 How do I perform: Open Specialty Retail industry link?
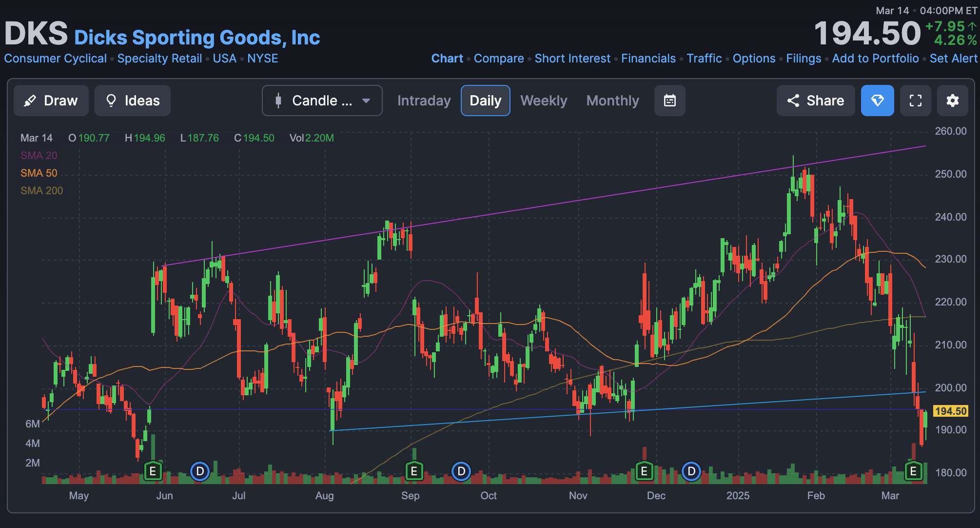tap(159, 59)
